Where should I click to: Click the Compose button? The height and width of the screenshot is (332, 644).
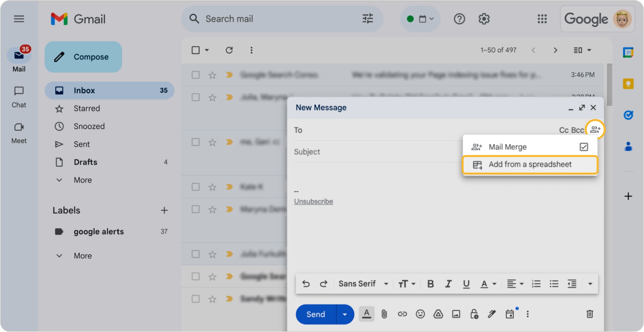(83, 57)
